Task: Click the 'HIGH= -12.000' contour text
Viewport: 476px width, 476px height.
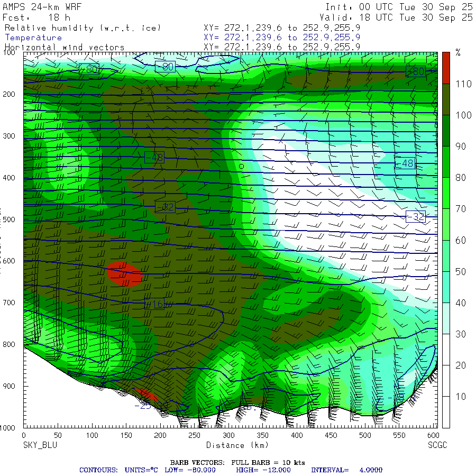Action: (x=263, y=470)
